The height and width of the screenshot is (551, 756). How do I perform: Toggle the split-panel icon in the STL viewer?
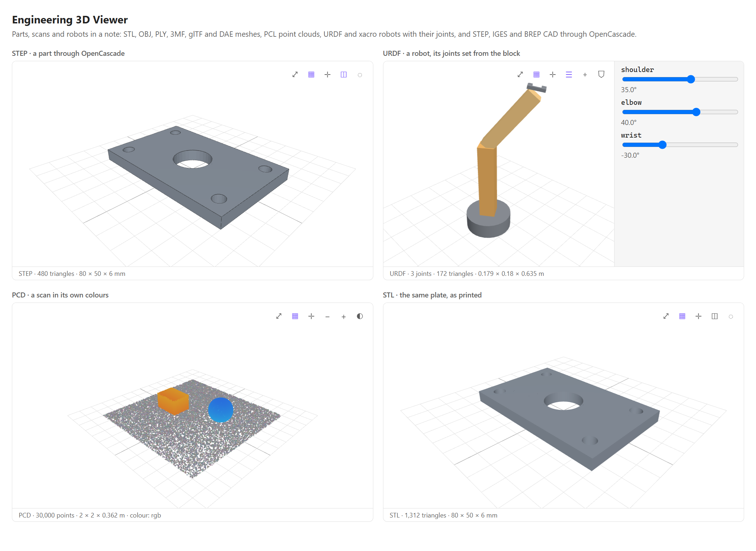tap(715, 316)
